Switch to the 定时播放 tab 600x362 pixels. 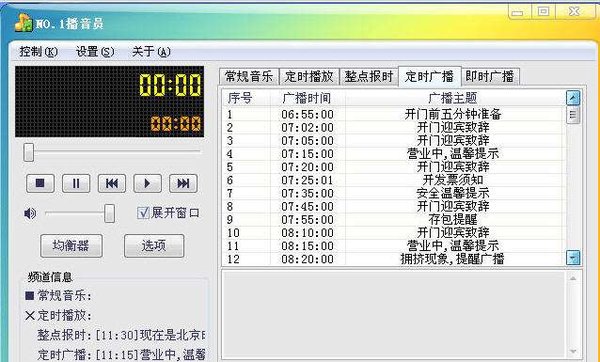[x=309, y=77]
